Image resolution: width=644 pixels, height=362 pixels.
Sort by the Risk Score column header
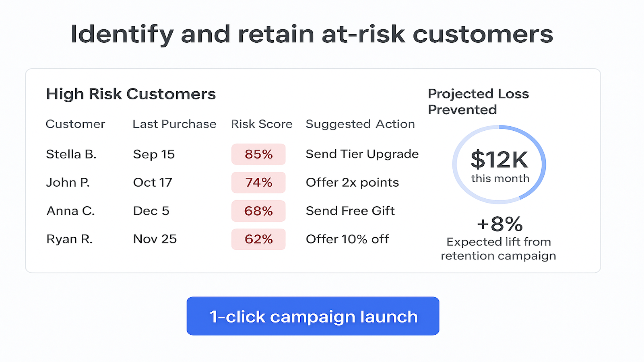click(262, 124)
